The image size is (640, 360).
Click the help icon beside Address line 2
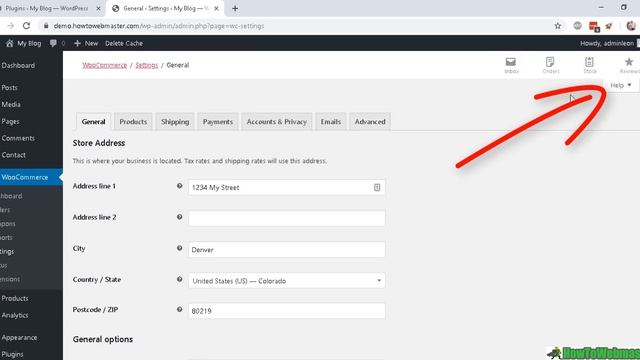179,217
